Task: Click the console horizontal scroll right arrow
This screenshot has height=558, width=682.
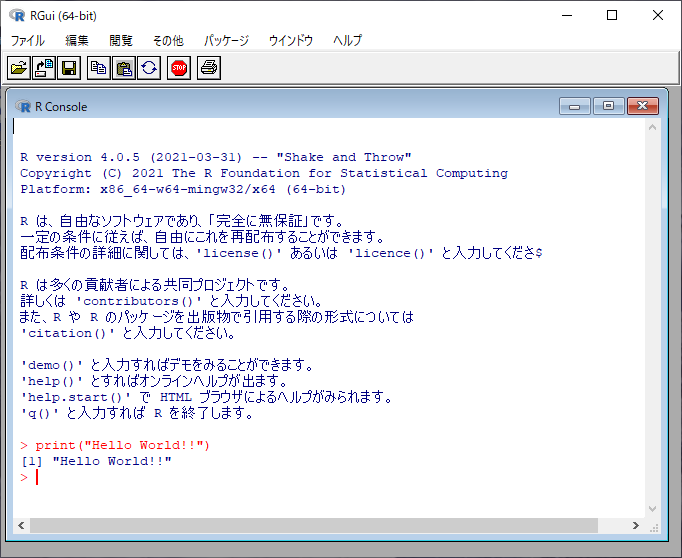Action: (635, 525)
